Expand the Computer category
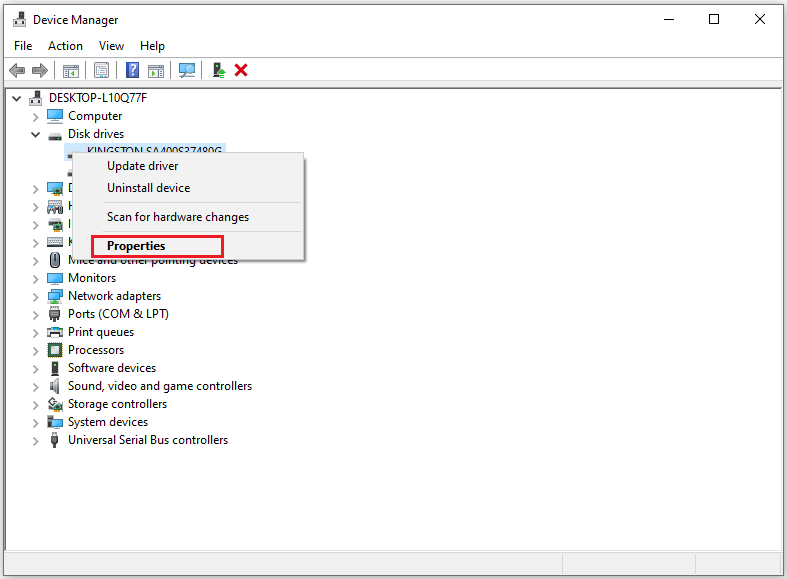This screenshot has height=579, width=787. point(35,116)
